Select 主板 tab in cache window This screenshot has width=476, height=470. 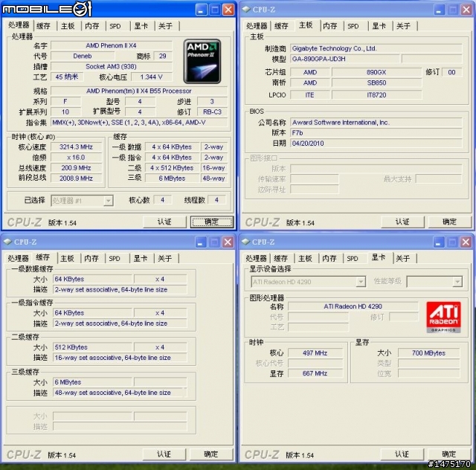click(x=67, y=259)
